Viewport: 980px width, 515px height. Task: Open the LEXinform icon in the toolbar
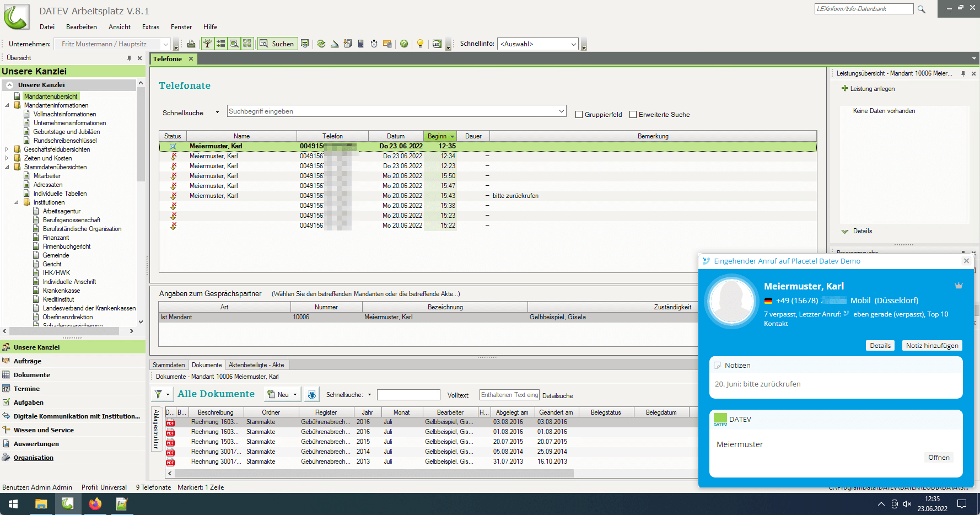pyautogui.click(x=437, y=44)
